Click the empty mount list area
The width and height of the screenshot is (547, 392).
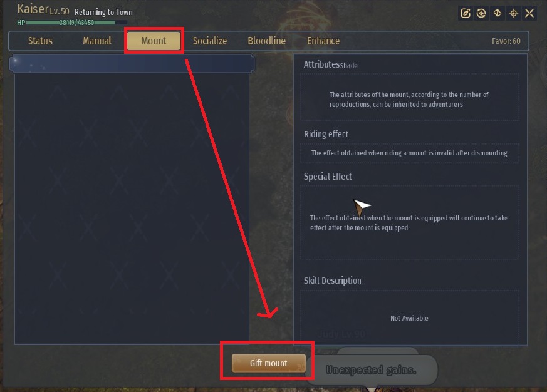point(132,208)
